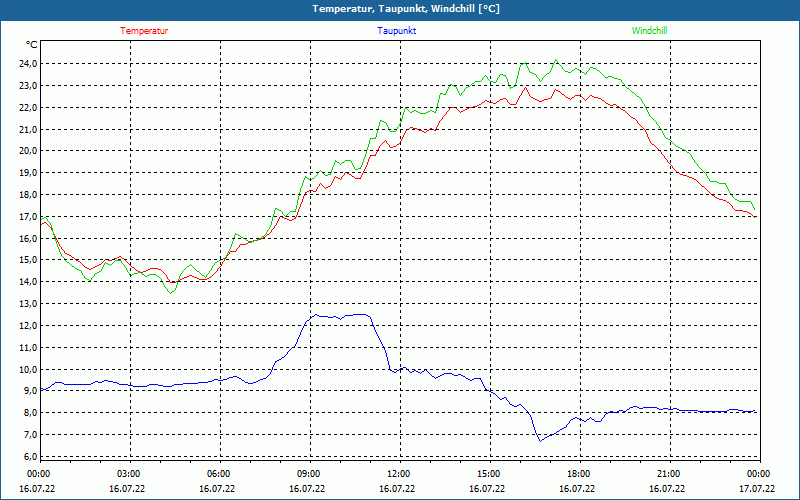
Task: Click the 19,0 y-axis value
Action: click(x=29, y=173)
